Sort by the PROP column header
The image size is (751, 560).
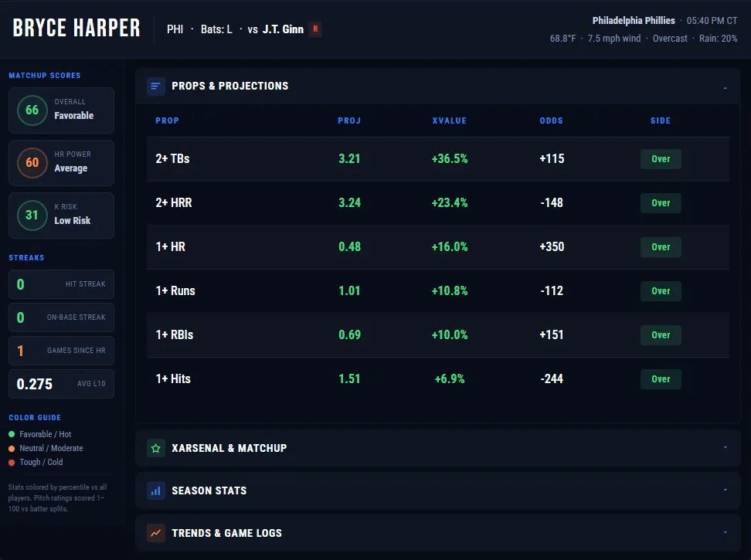(x=167, y=120)
